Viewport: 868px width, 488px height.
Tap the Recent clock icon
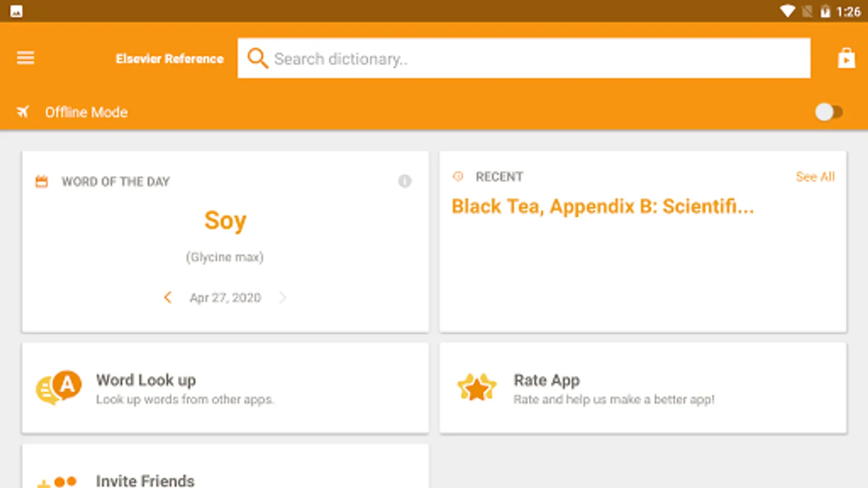click(x=458, y=176)
